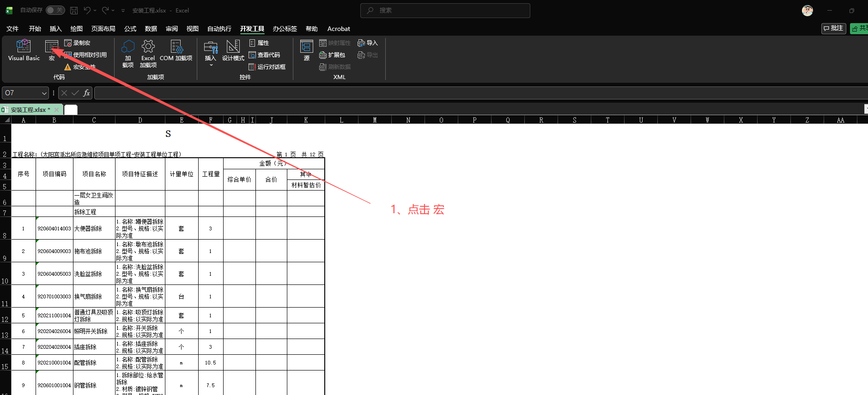868x395 pixels.
Task: Open COM 加载项 dialog
Action: pos(176,50)
